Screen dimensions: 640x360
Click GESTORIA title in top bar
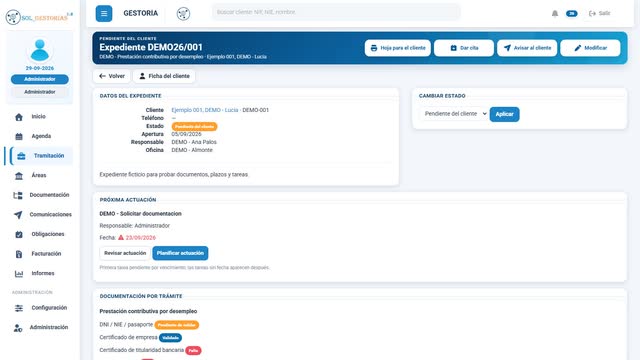pos(140,13)
